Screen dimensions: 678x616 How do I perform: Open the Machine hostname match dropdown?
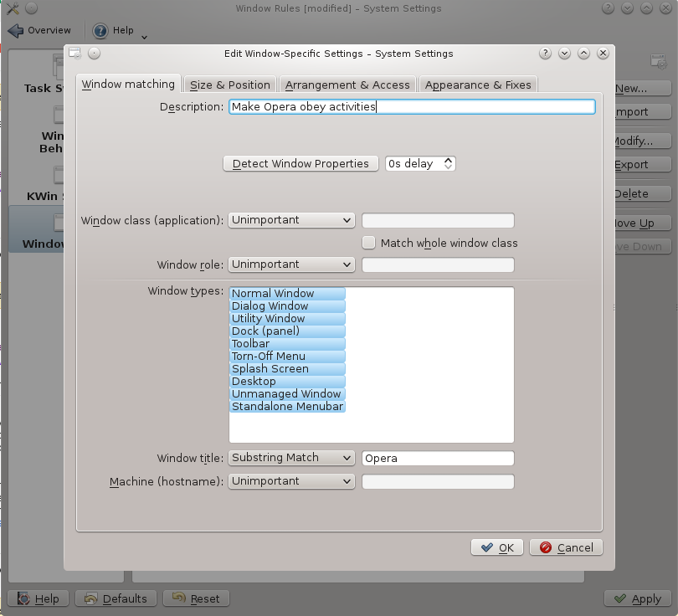(291, 481)
